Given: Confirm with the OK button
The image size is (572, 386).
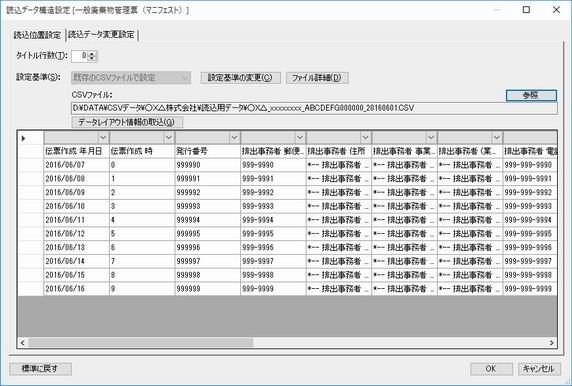Looking at the screenshot, I should (x=491, y=369).
